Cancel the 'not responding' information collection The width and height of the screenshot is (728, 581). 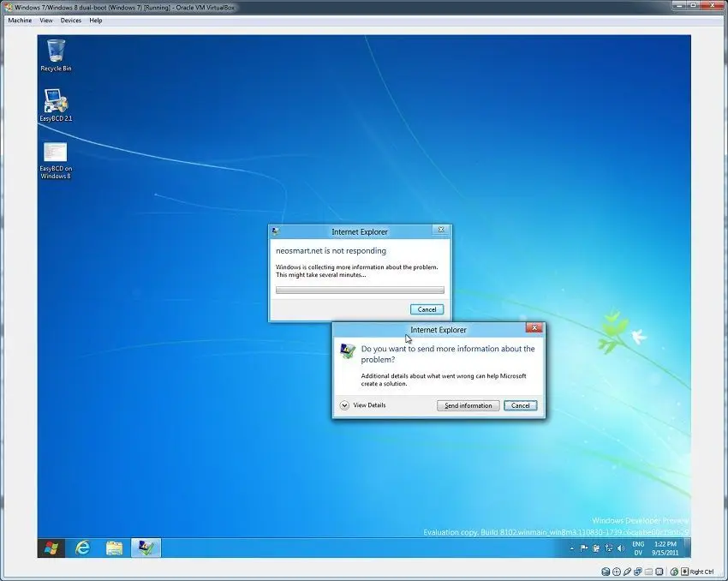(427, 309)
